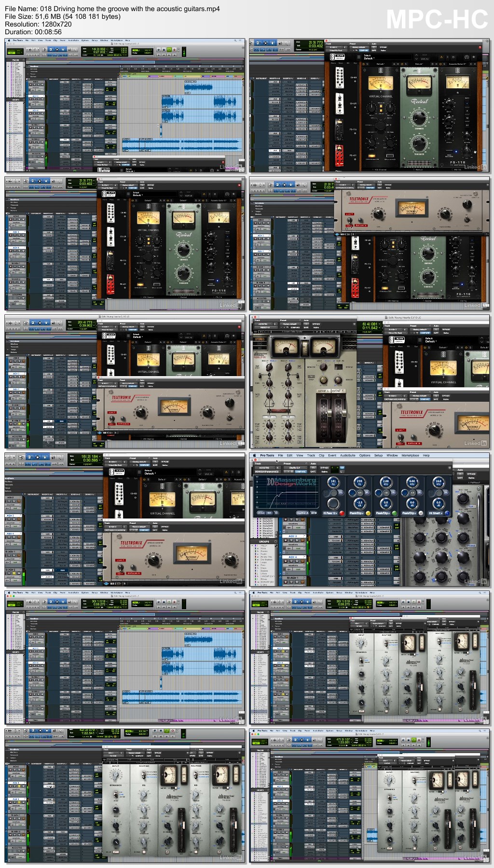This screenshot has height=868, width=494.
Task: Open Peak/Dip dropdown under the 259 Hz band
Action: click(x=356, y=513)
